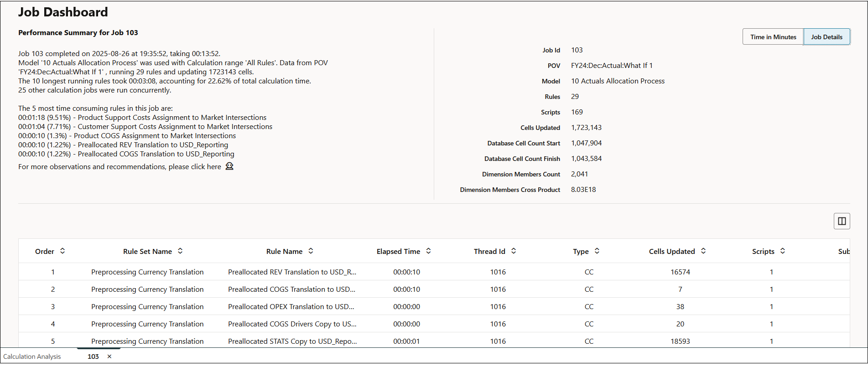Switch to Time in Minutes view
The image size is (868, 367).
point(773,37)
